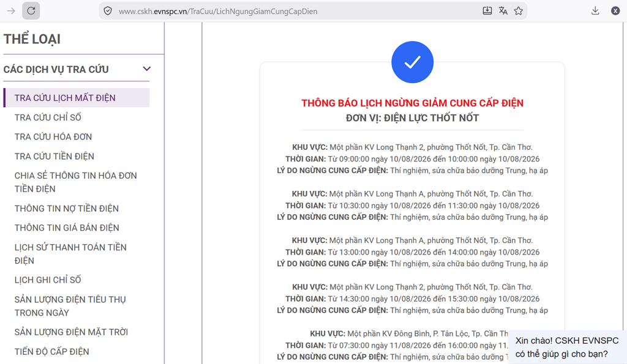Screen dimensions: 627x364
Task: Click the browser forward arrow
Action: coord(11,11)
